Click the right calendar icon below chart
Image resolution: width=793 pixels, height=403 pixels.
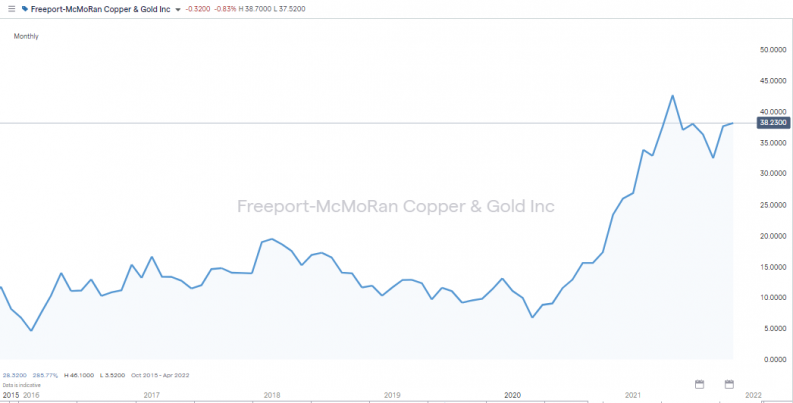click(x=729, y=384)
